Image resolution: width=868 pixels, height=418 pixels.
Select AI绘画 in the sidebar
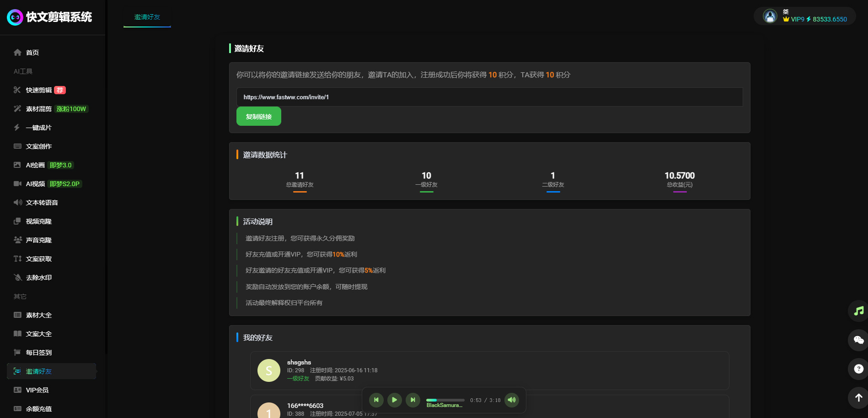(35, 165)
